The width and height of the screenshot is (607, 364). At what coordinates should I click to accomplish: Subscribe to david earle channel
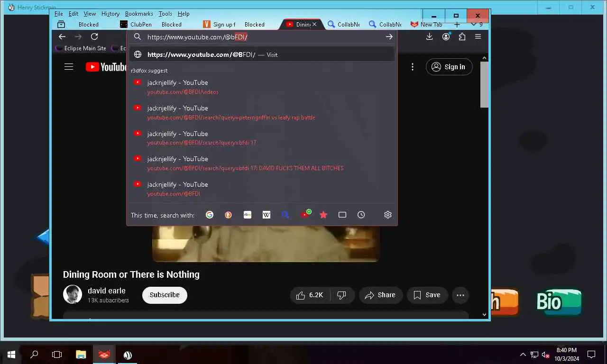pyautogui.click(x=165, y=295)
